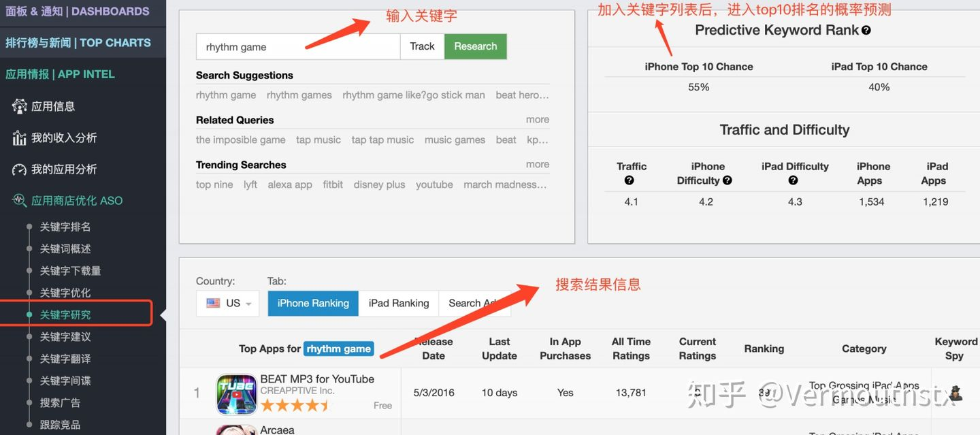Click Last Update column header

click(x=499, y=349)
